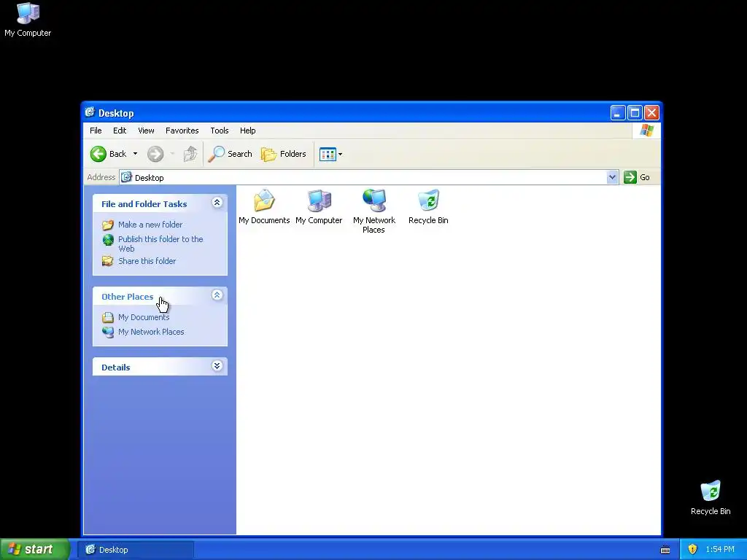Image resolution: width=747 pixels, height=560 pixels.
Task: Click the green Go arrow button
Action: [630, 177]
